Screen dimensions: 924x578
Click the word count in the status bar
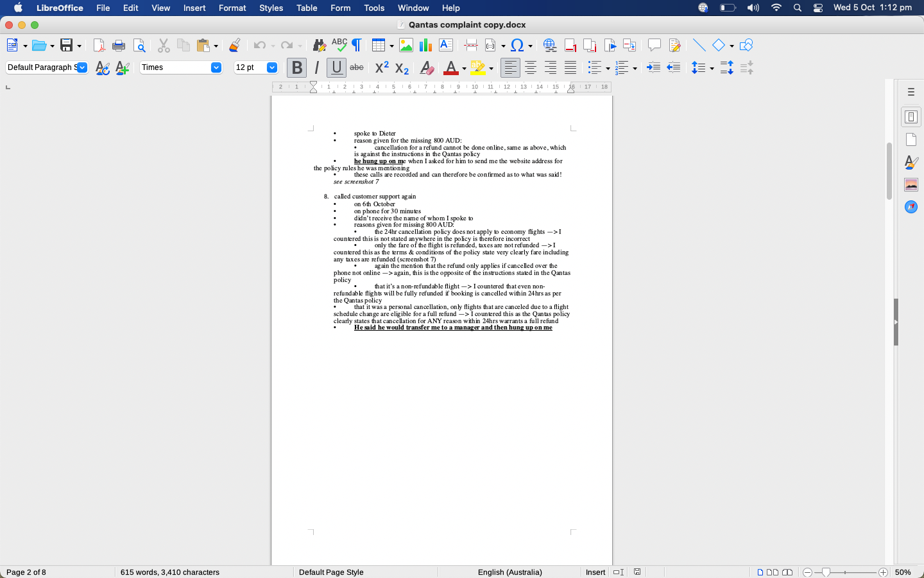169,572
